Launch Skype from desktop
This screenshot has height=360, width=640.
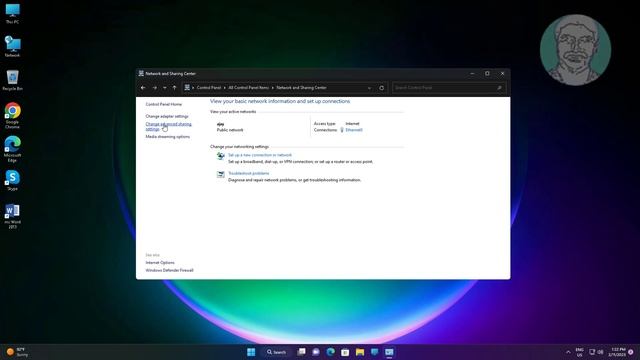tap(12, 180)
